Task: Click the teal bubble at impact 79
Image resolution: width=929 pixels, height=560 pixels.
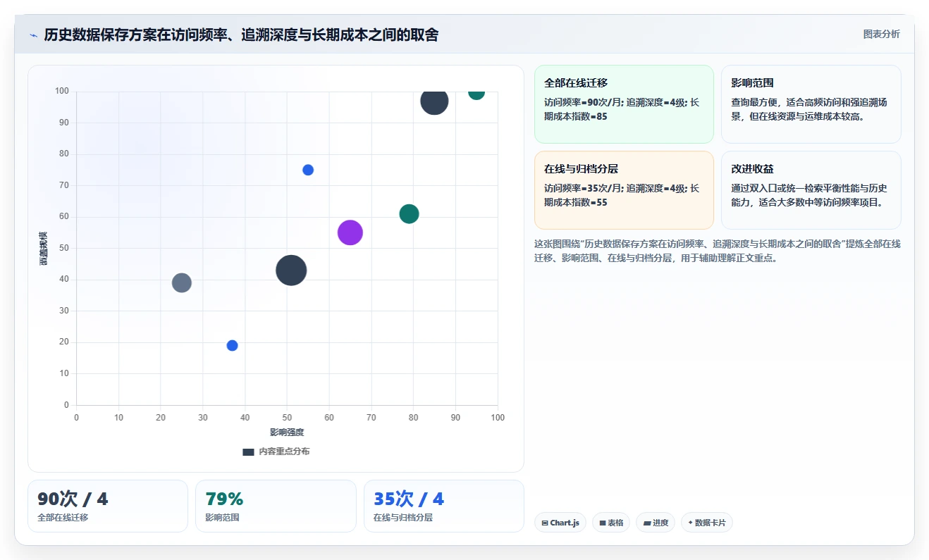Action: [409, 213]
